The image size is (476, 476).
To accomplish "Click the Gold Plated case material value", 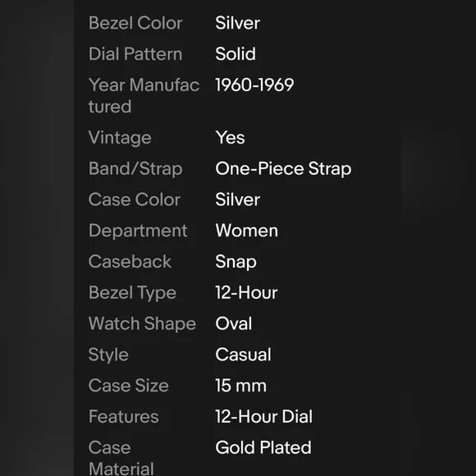I will pos(263,447).
